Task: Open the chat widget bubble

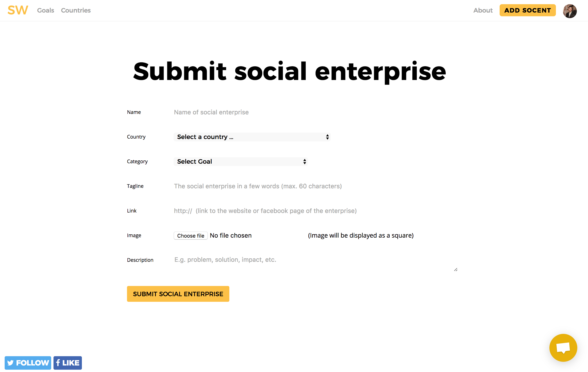Action: [x=563, y=348]
